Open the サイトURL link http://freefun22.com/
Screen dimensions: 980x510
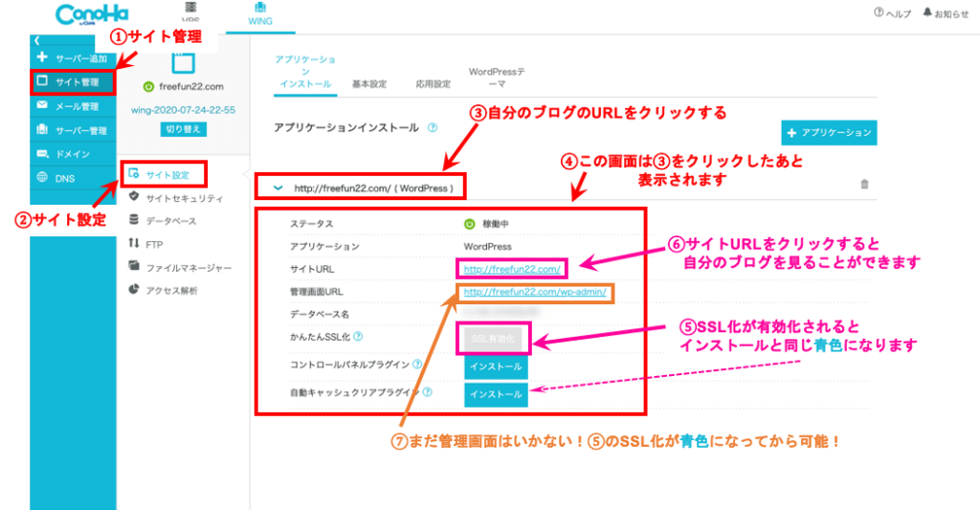coord(512,269)
